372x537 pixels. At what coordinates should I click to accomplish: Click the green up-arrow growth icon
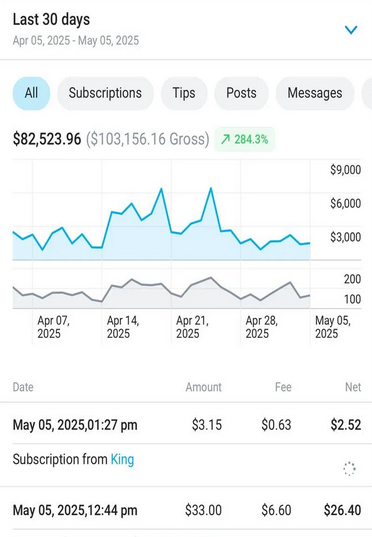point(225,139)
